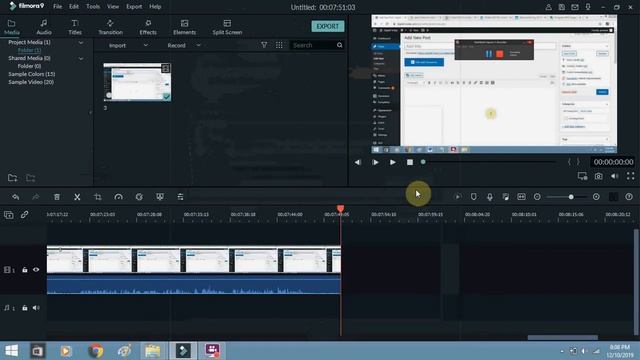The height and width of the screenshot is (360, 640).
Task: Switch to the Transition tab
Action: (x=110, y=27)
